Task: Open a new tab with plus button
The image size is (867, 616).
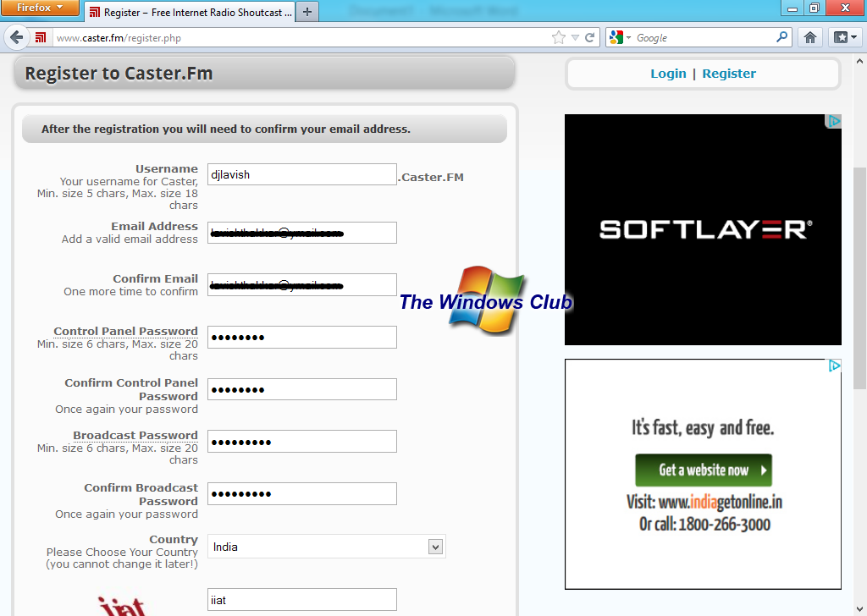Action: (307, 12)
